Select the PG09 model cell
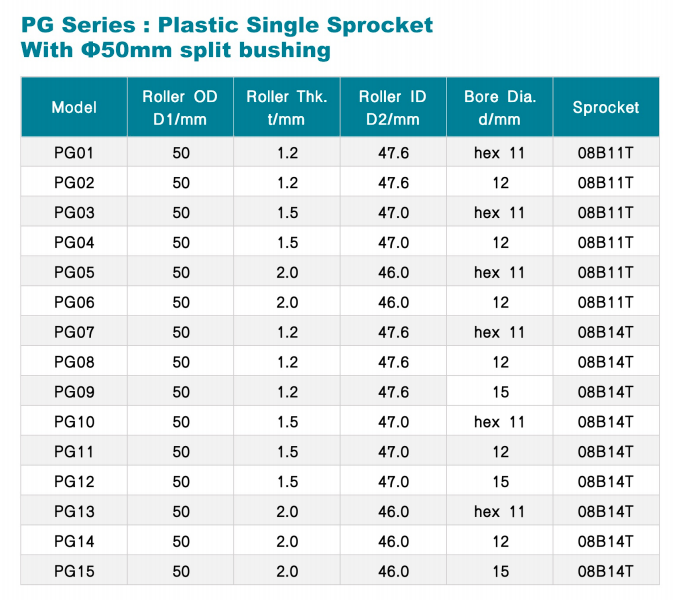This screenshot has width=676, height=600. point(74,392)
